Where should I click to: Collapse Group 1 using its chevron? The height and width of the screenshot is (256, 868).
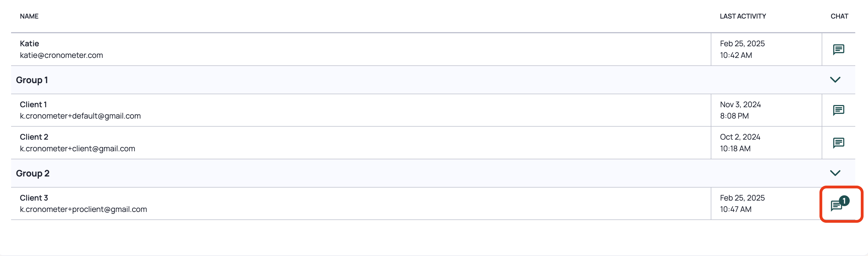835,80
